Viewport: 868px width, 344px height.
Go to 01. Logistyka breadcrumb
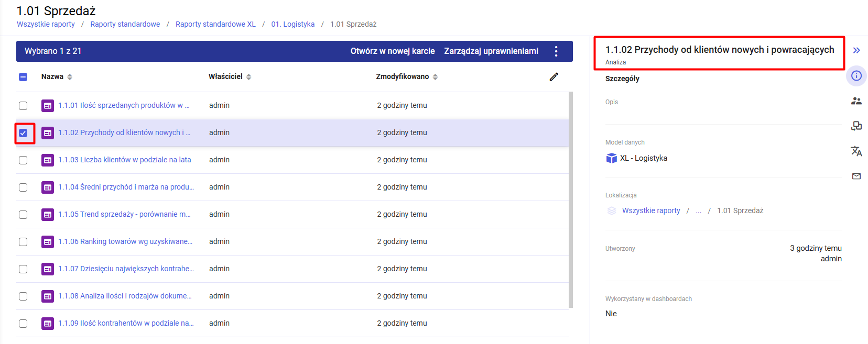293,24
